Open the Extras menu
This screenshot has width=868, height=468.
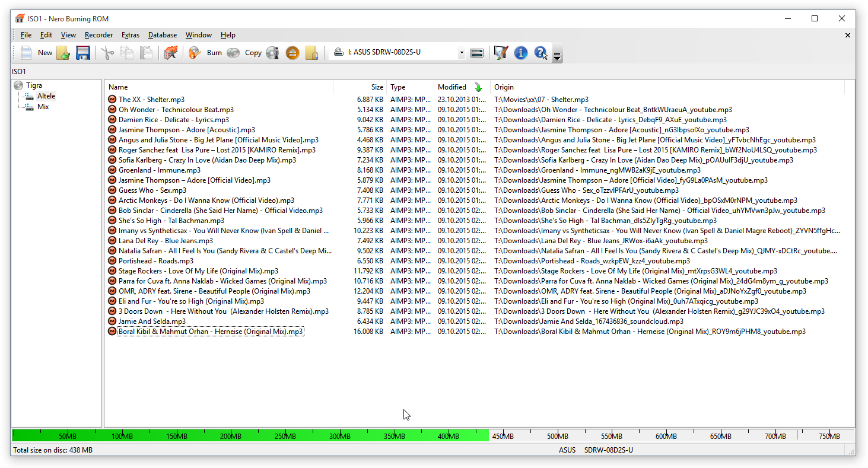click(x=131, y=35)
